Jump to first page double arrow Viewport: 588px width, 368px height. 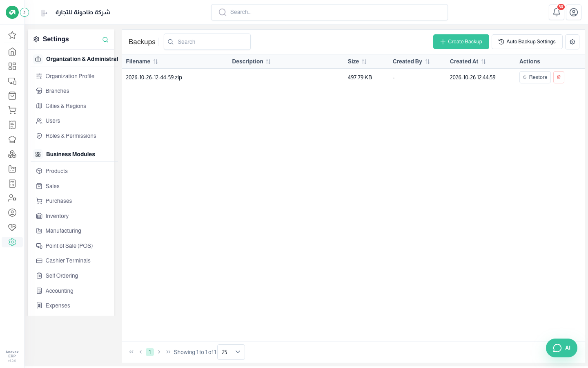click(131, 352)
